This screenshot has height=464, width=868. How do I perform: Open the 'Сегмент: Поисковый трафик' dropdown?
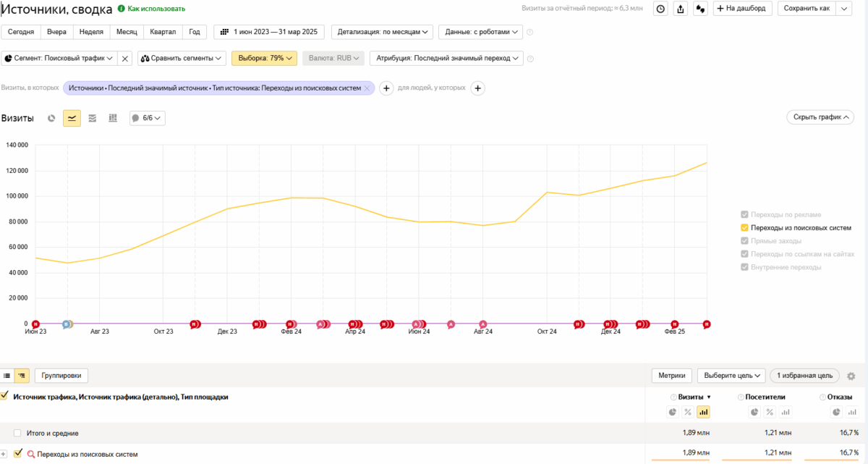coord(58,58)
